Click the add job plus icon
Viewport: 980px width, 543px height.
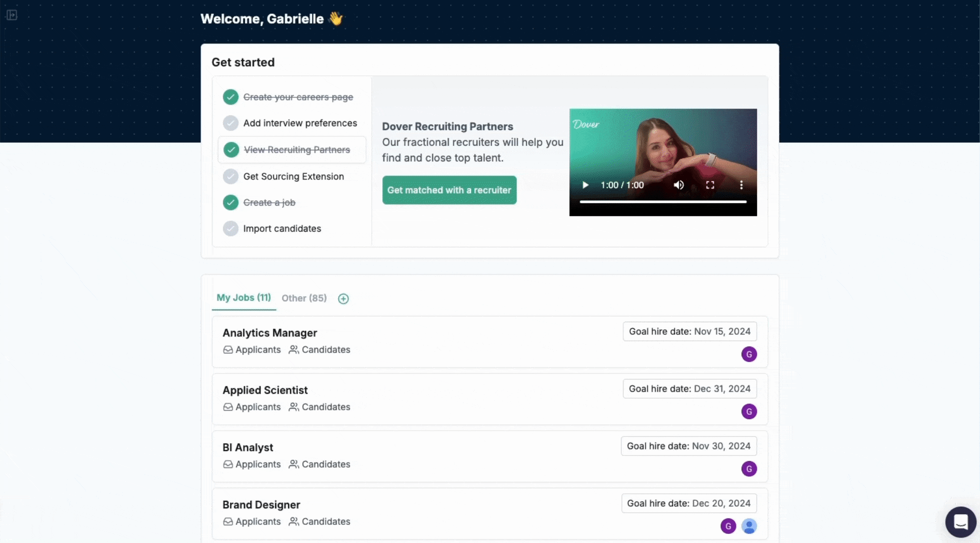point(343,299)
